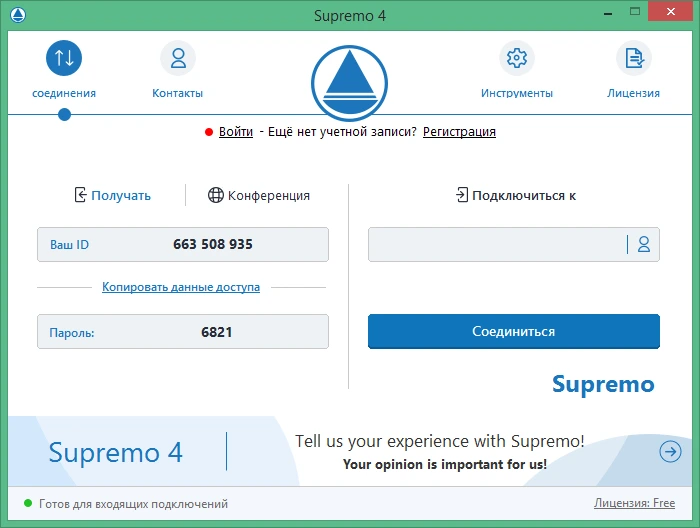Open the Регистрация link
This screenshot has width=700, height=528.
[459, 132]
